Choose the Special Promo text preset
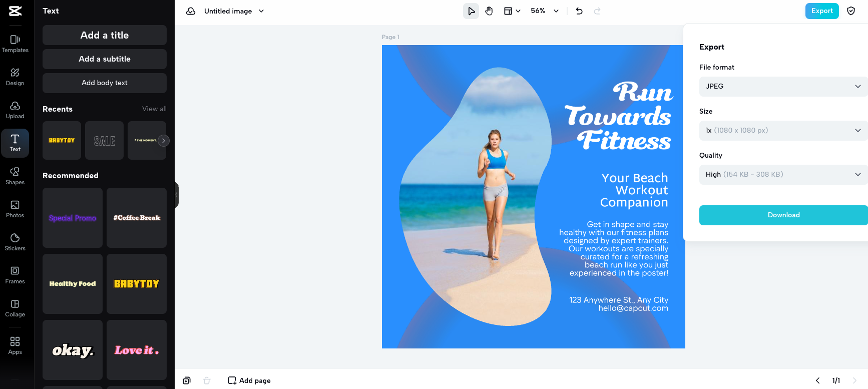The height and width of the screenshot is (389, 868). tap(73, 218)
